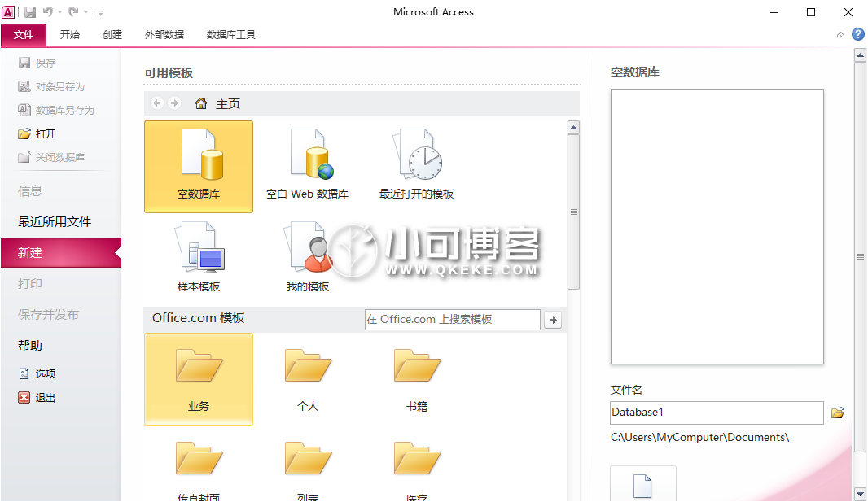
Task: Open the 个人 template folder
Action: (x=308, y=379)
